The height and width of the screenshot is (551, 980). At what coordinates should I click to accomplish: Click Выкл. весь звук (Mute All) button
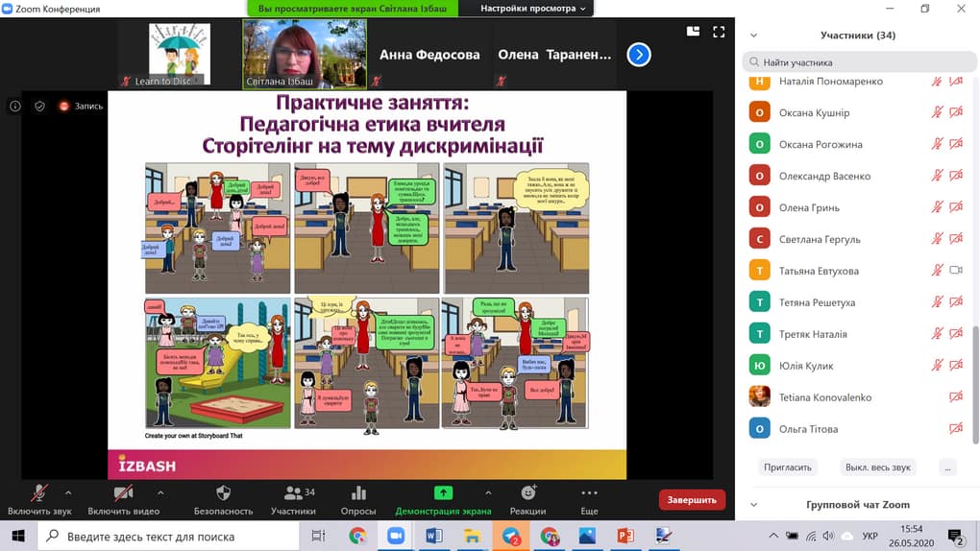[x=877, y=467]
